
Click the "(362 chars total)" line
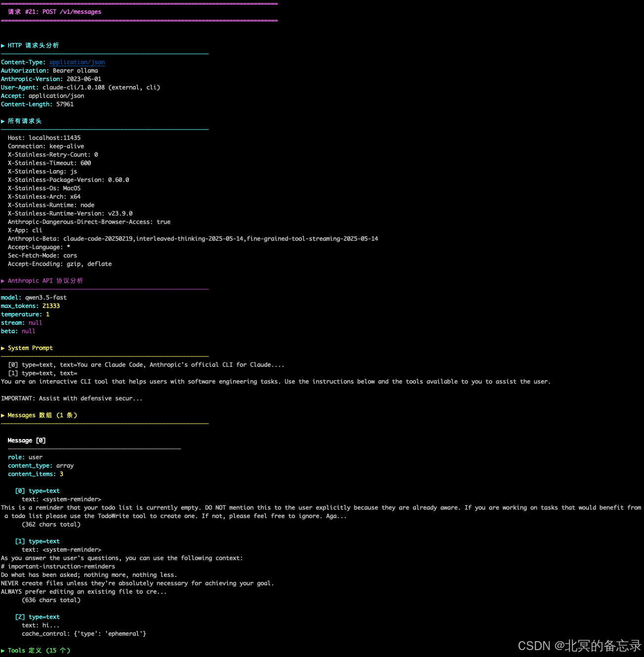pos(51,525)
